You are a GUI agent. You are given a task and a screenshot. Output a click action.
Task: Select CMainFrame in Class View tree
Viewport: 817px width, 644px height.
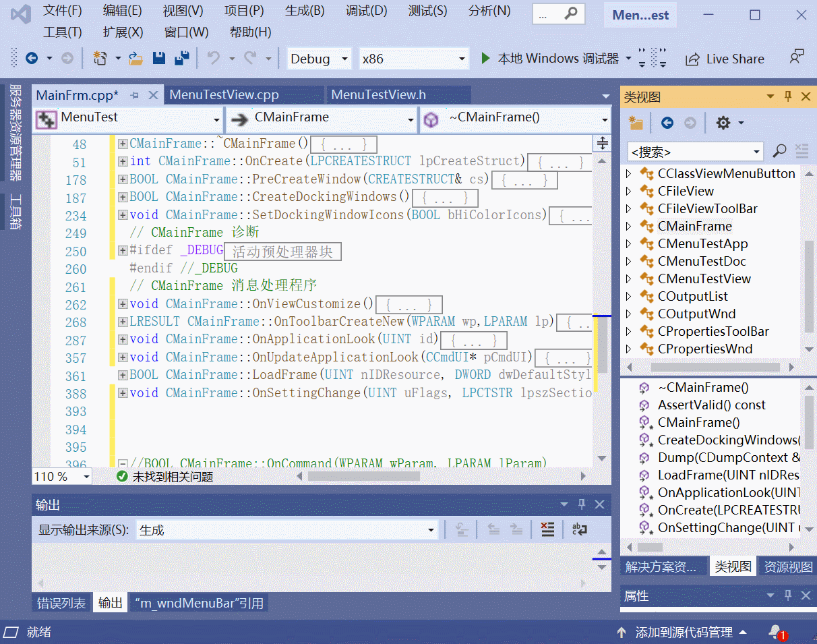[695, 226]
